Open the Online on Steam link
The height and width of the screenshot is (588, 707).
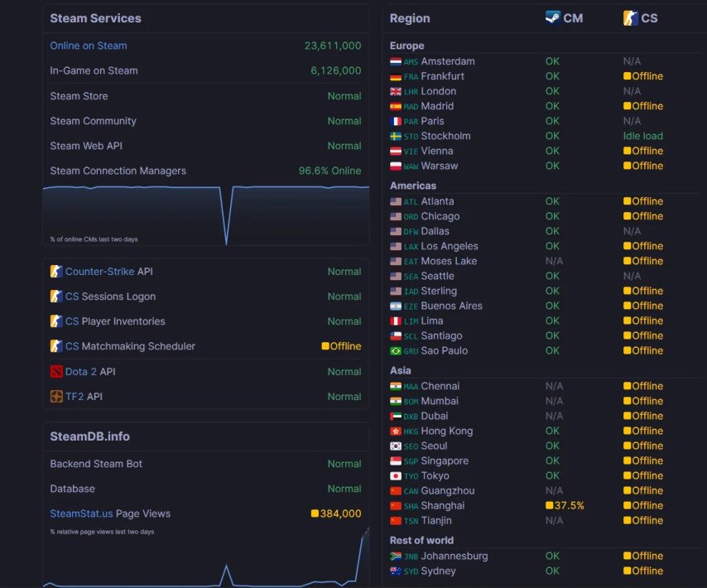pyautogui.click(x=89, y=46)
